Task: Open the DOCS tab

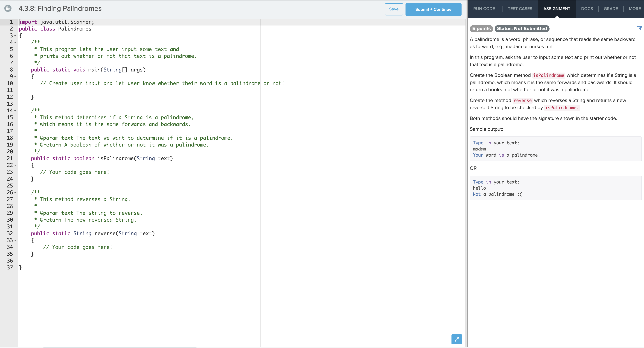Action: coord(587,9)
